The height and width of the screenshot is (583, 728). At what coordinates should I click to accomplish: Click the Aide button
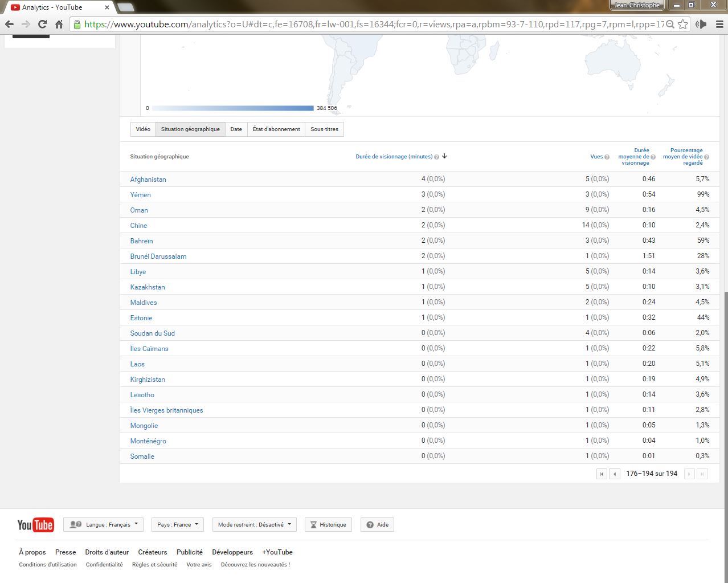pos(377,525)
